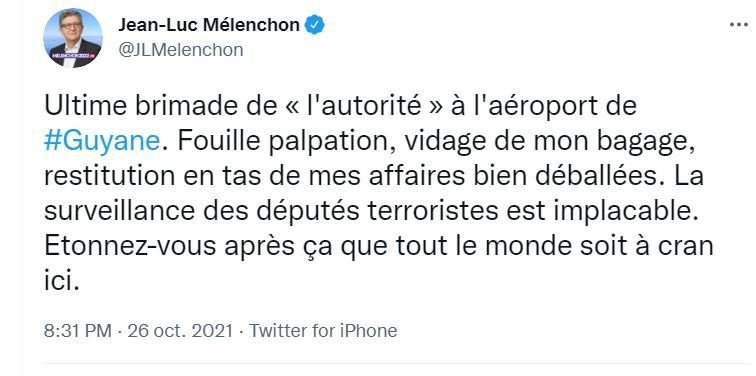Viewport: 756px width, 376px height.
Task: Open Jean-Luc Mélenchon's profile picture
Action: click(73, 38)
